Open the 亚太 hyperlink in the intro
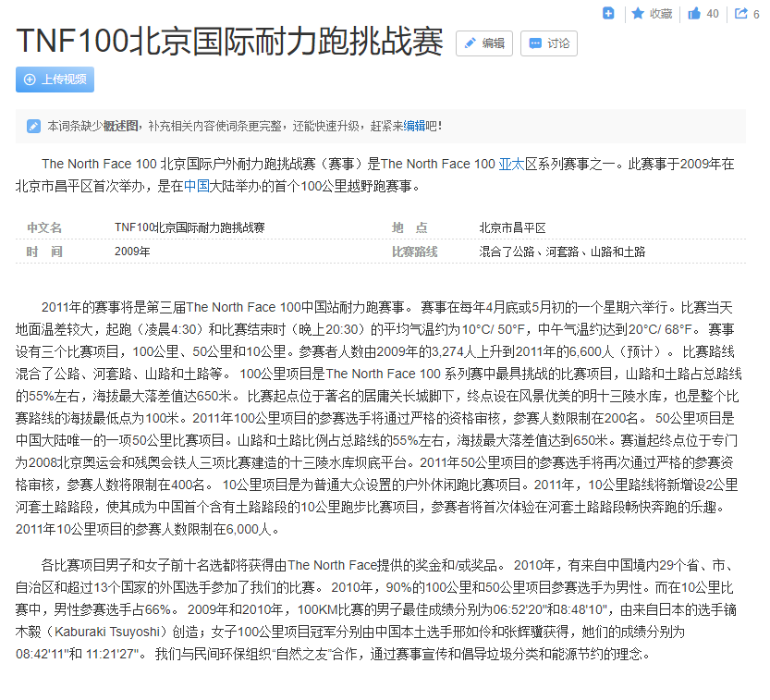The image size is (770, 700). (x=511, y=164)
